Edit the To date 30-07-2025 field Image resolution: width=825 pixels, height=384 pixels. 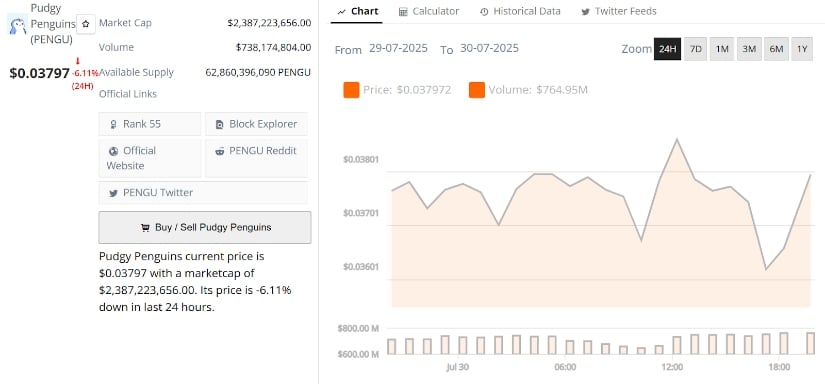(489, 48)
